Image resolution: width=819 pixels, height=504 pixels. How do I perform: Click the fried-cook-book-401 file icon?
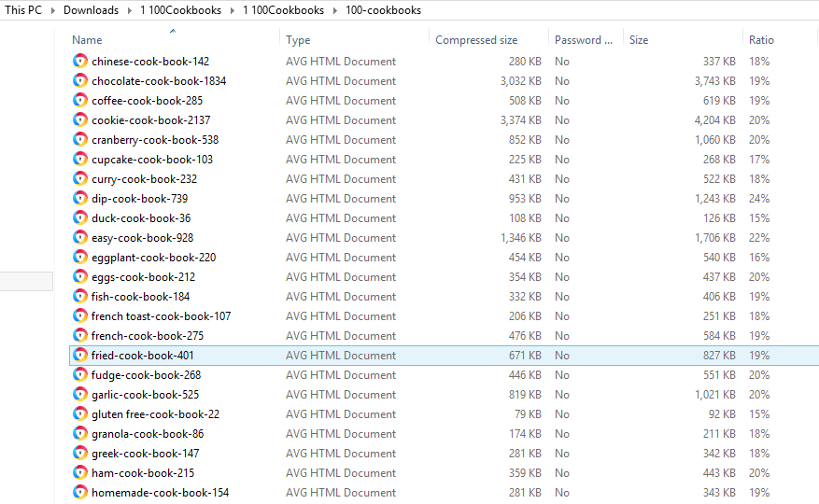coord(80,356)
